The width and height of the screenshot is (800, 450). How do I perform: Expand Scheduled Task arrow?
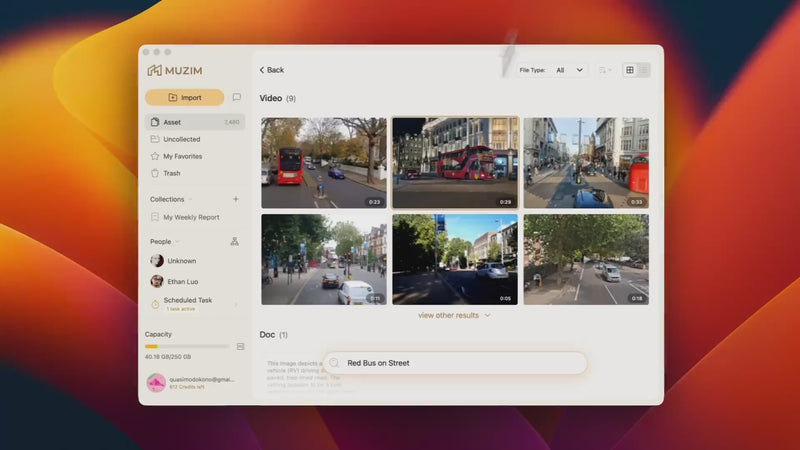[236, 304]
